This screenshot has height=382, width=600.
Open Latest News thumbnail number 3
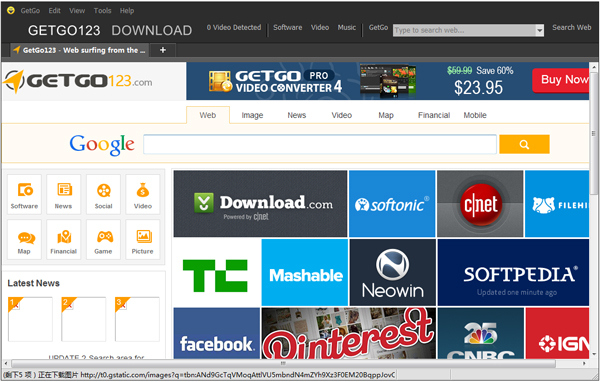pyautogui.click(x=137, y=319)
